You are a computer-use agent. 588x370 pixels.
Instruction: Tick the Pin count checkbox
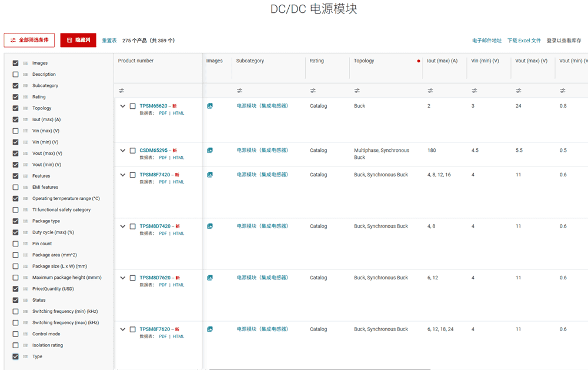click(x=15, y=244)
